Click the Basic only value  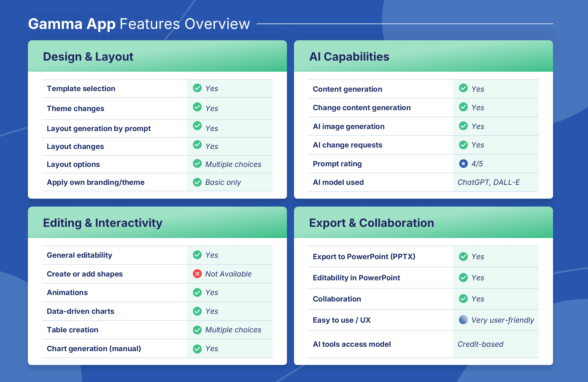pyautogui.click(x=223, y=182)
